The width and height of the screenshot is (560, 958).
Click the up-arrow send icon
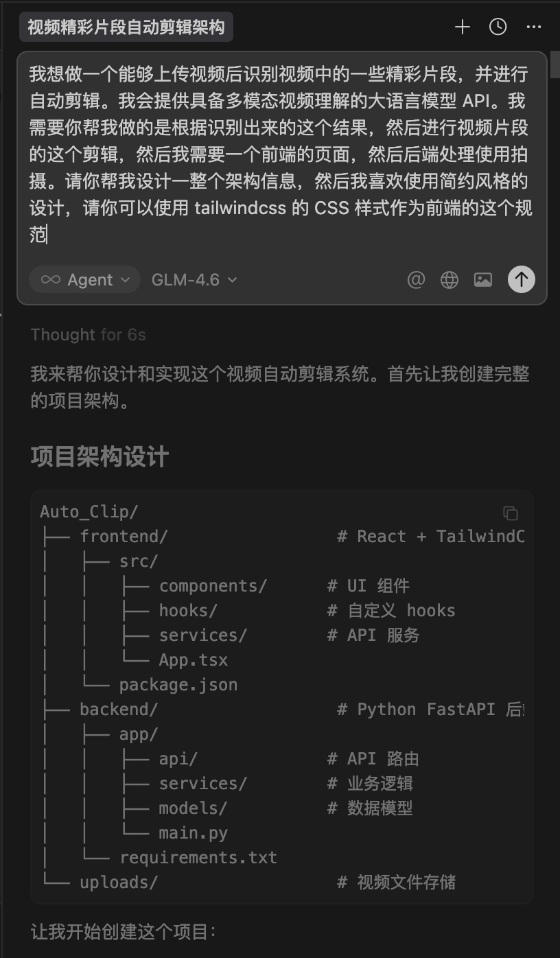[x=521, y=279]
